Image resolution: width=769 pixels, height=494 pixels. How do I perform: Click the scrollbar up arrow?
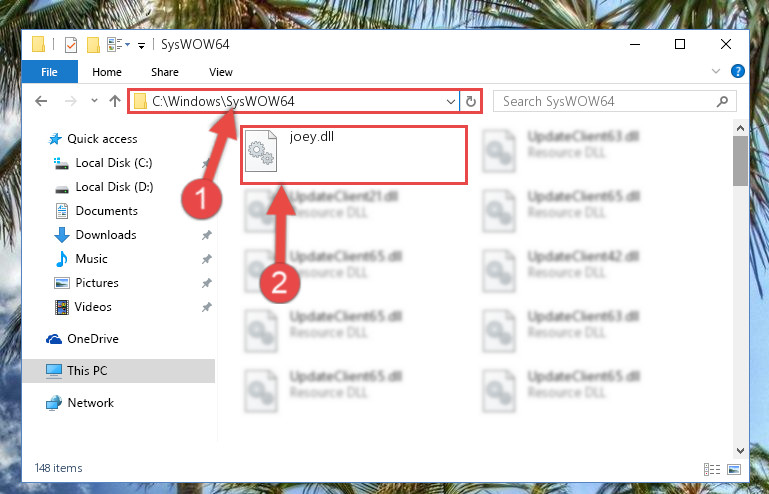pyautogui.click(x=741, y=129)
